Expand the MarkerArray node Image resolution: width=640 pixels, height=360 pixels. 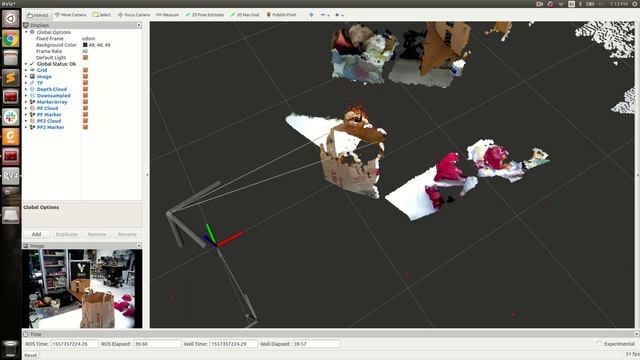pyautogui.click(x=26, y=102)
